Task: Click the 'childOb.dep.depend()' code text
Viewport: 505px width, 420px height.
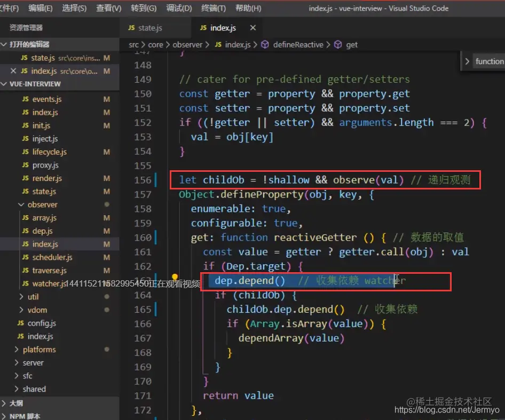Action: (x=286, y=310)
